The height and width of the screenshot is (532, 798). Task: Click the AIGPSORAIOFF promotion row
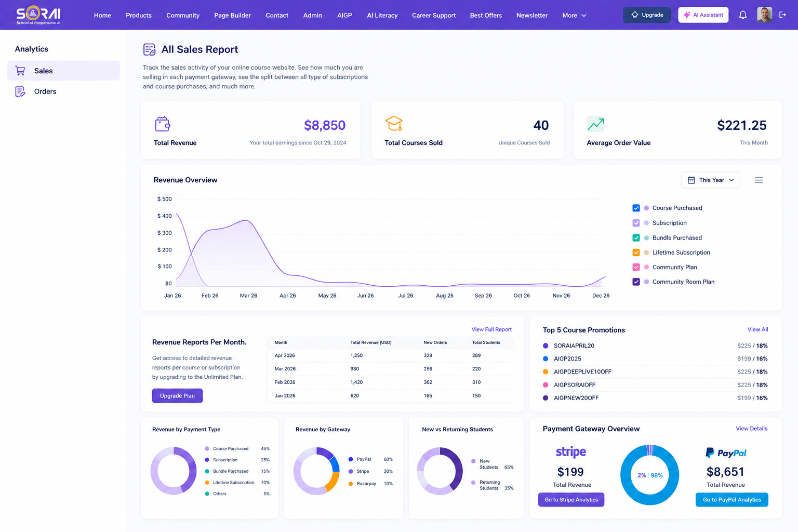coord(655,385)
